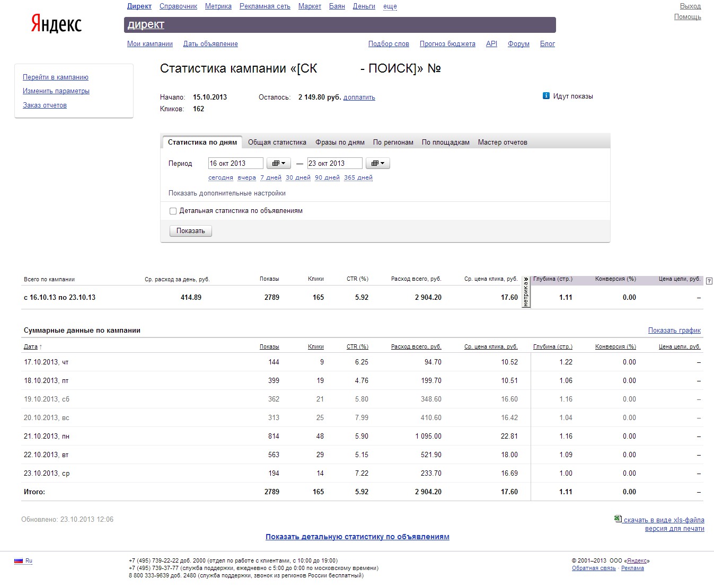Open the Форум link
The width and height of the screenshot is (714, 588).
(518, 44)
